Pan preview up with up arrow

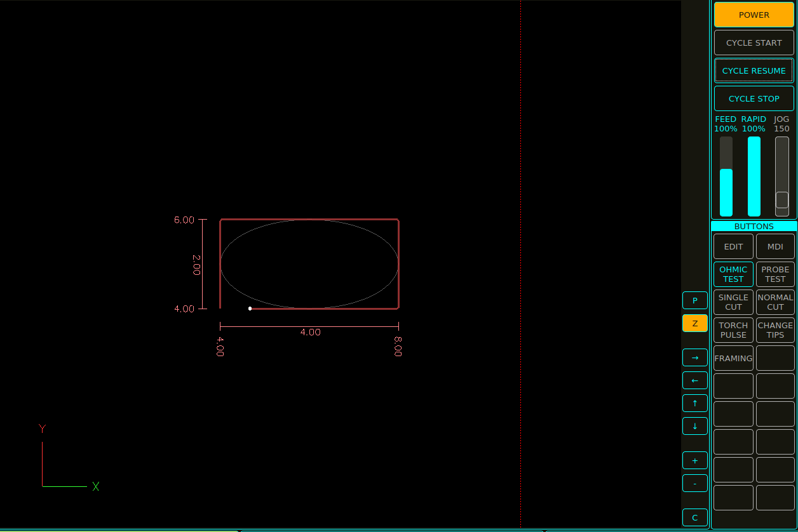(695, 403)
